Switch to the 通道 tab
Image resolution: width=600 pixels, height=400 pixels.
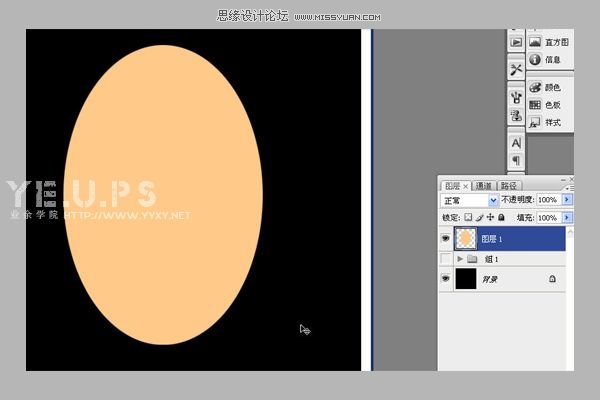pos(484,186)
